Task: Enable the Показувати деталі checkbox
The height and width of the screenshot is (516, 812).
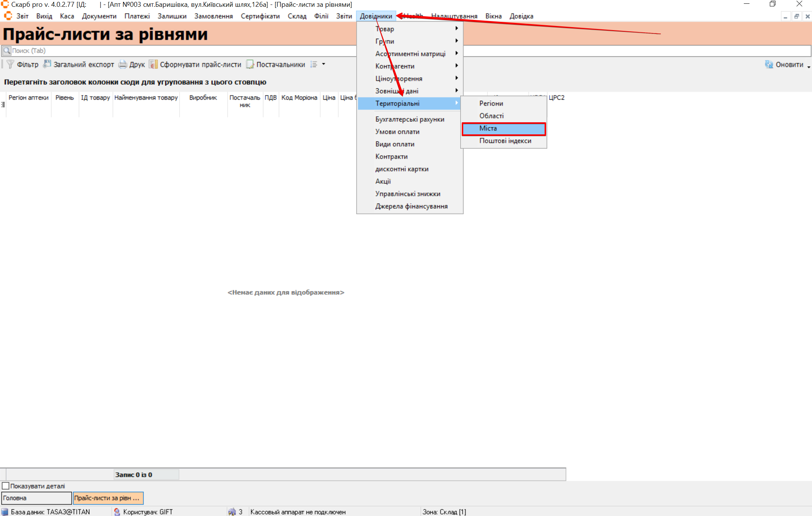Action: coord(6,486)
